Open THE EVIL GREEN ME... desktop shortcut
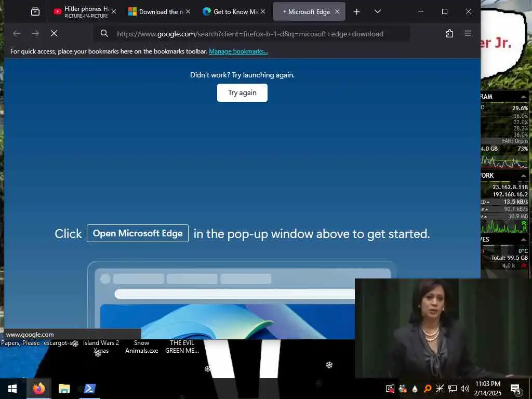The width and height of the screenshot is (532, 399). [182, 347]
